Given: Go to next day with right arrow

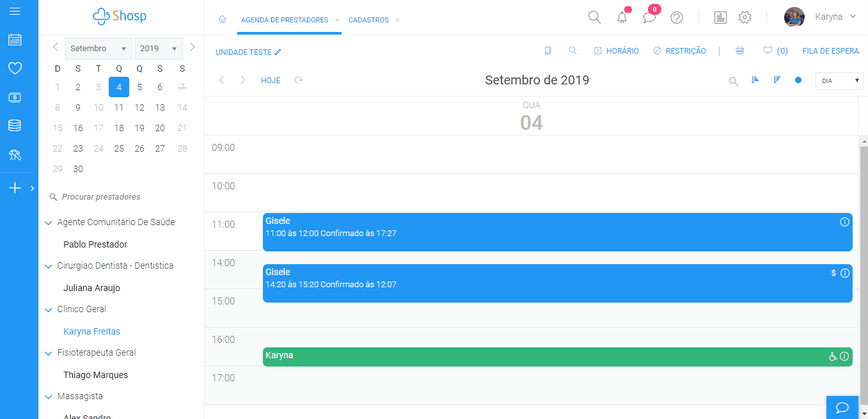Looking at the screenshot, I should (x=243, y=80).
